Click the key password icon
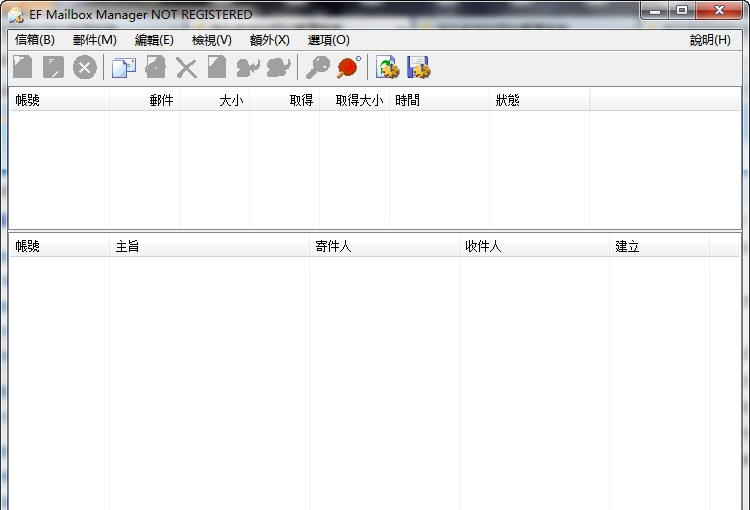The image size is (750, 510). pyautogui.click(x=318, y=67)
